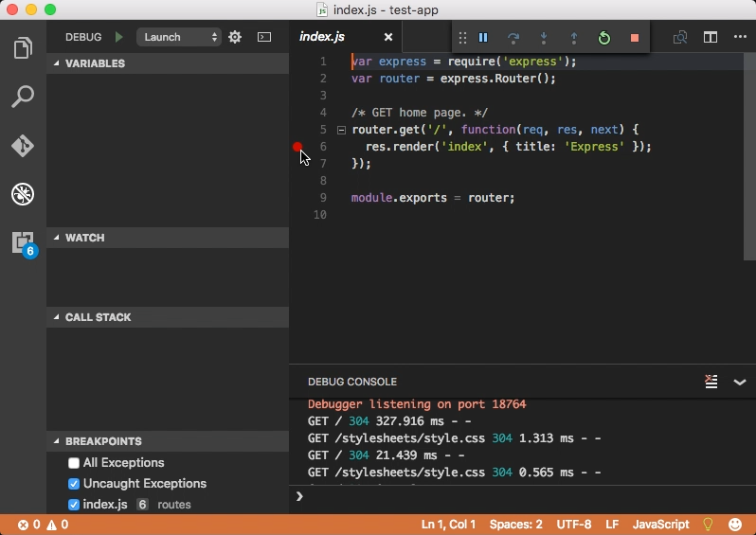The image size is (756, 535).
Task: Enable the All Exceptions breakpoint checkbox
Action: tap(74, 463)
